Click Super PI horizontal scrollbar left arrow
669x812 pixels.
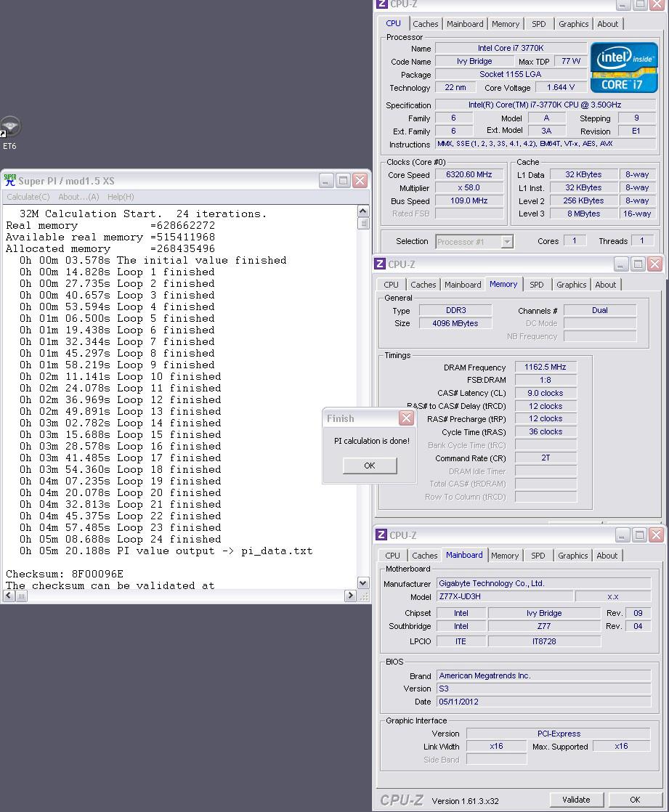(x=9, y=596)
